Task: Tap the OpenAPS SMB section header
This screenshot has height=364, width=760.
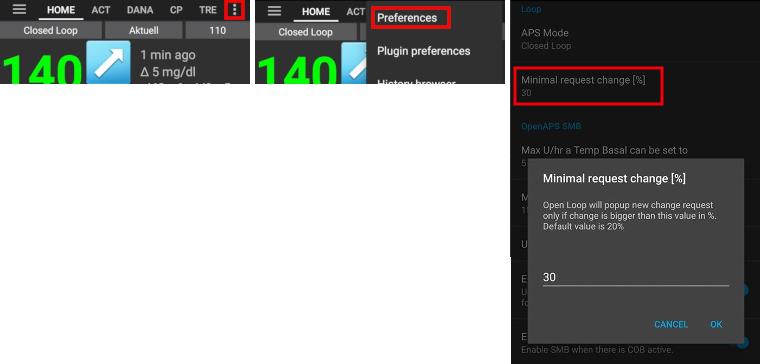Action: [551, 126]
